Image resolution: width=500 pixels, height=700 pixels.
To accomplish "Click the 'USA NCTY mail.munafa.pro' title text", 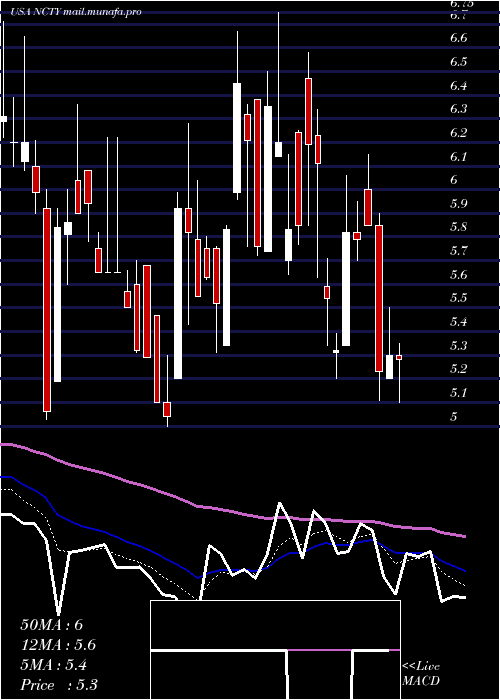I will (x=76, y=12).
